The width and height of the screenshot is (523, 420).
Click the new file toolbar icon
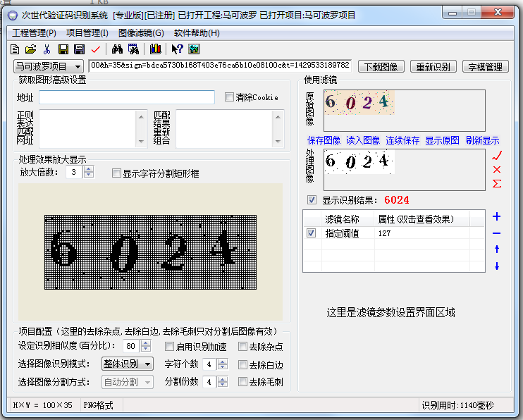15,49
